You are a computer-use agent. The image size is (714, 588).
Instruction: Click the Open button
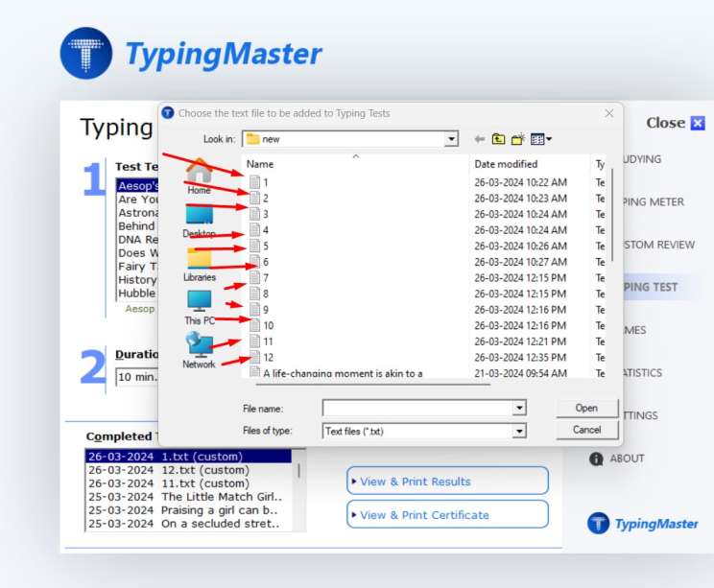click(586, 408)
